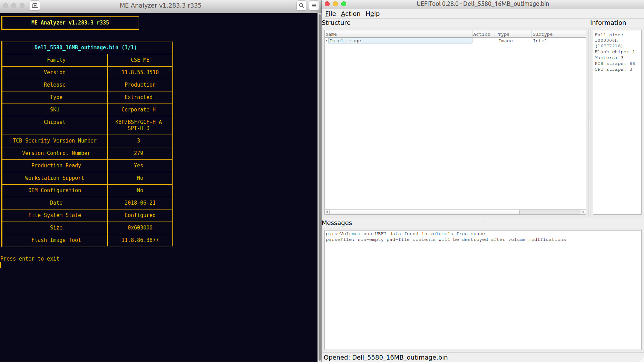Click the Action column header
The image size is (644, 362).
click(x=485, y=34)
